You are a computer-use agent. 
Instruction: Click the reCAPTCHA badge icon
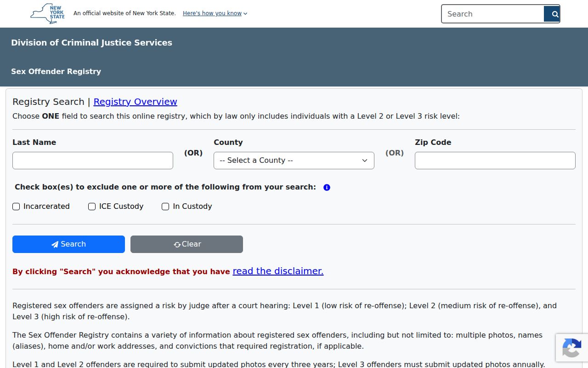(571, 347)
